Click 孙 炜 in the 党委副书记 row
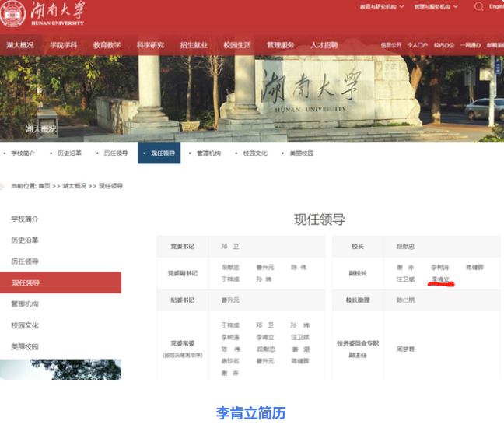504x428 pixels. tap(264, 279)
